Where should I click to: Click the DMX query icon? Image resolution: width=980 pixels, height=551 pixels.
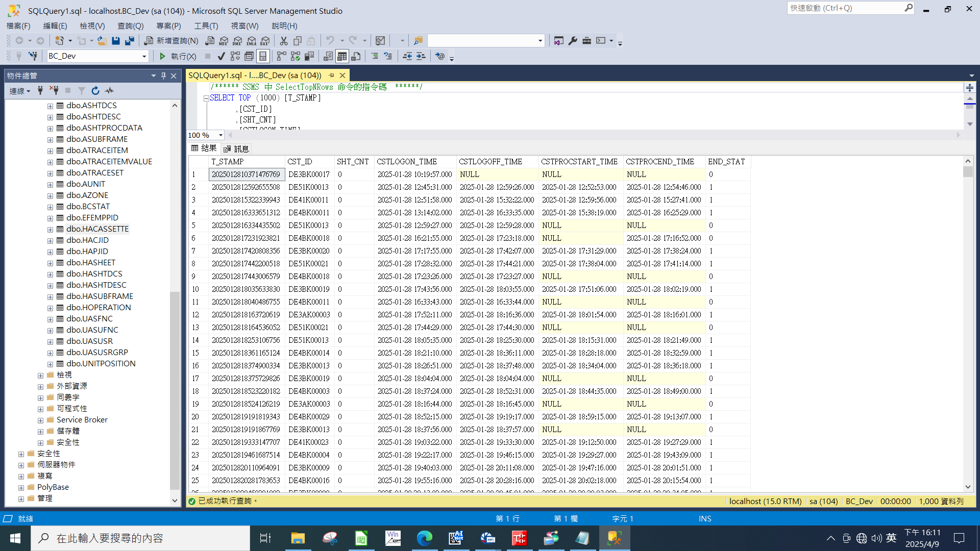[237, 41]
